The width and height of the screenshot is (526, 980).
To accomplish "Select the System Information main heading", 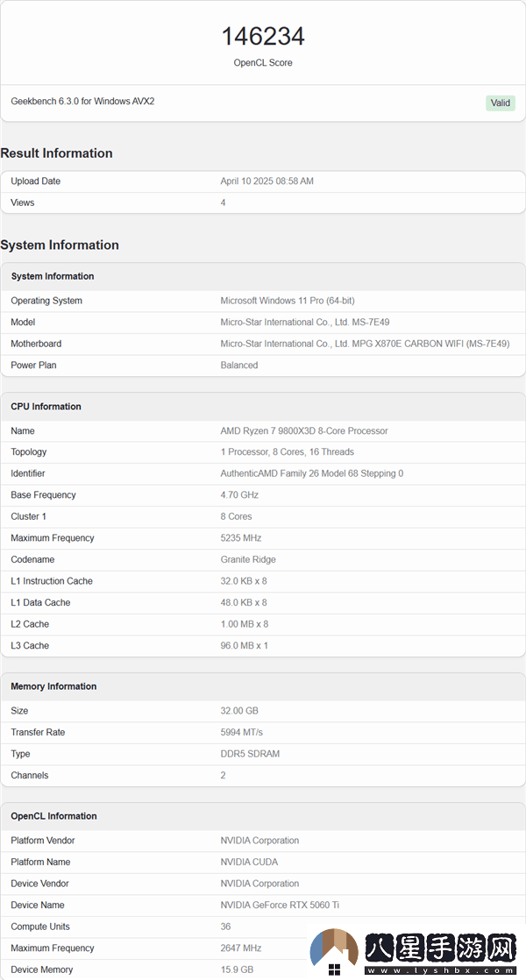I will pyautogui.click(x=60, y=245).
